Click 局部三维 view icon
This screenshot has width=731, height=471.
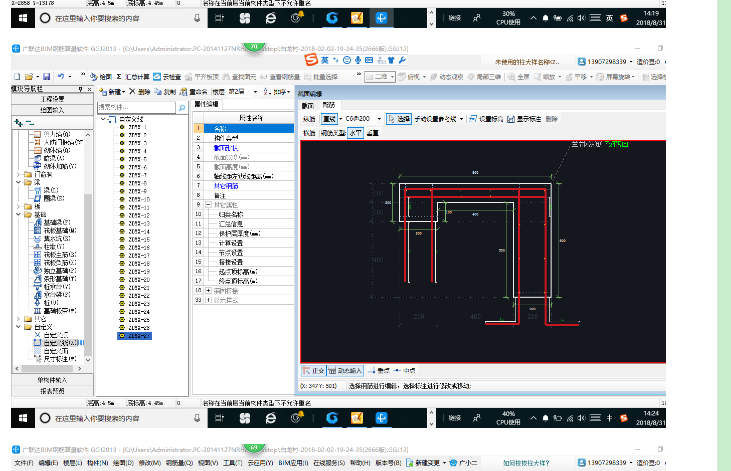point(484,76)
